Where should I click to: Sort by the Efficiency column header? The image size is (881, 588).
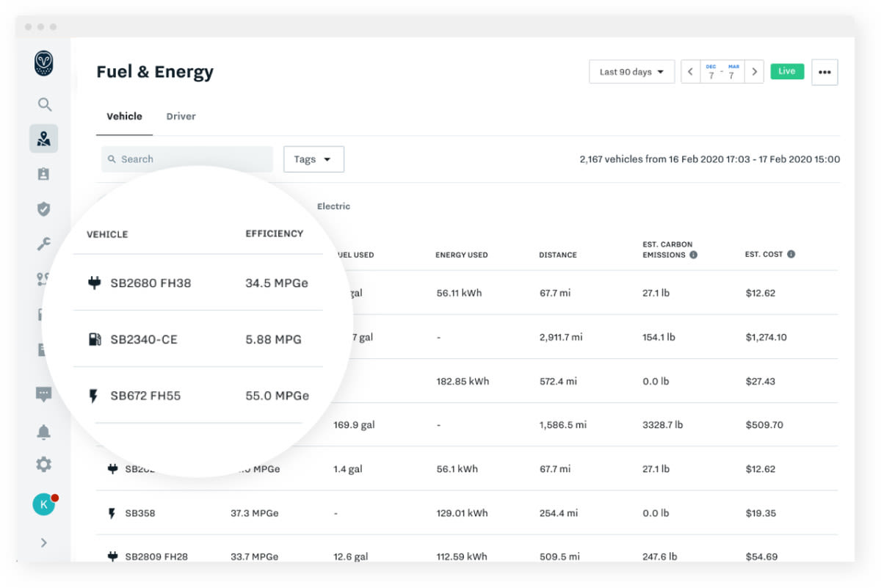[274, 233]
